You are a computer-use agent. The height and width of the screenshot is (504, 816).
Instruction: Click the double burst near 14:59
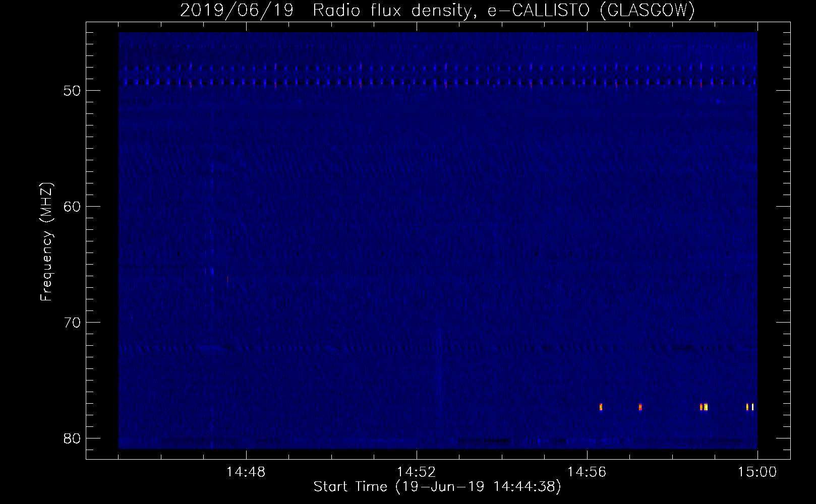[704, 407]
